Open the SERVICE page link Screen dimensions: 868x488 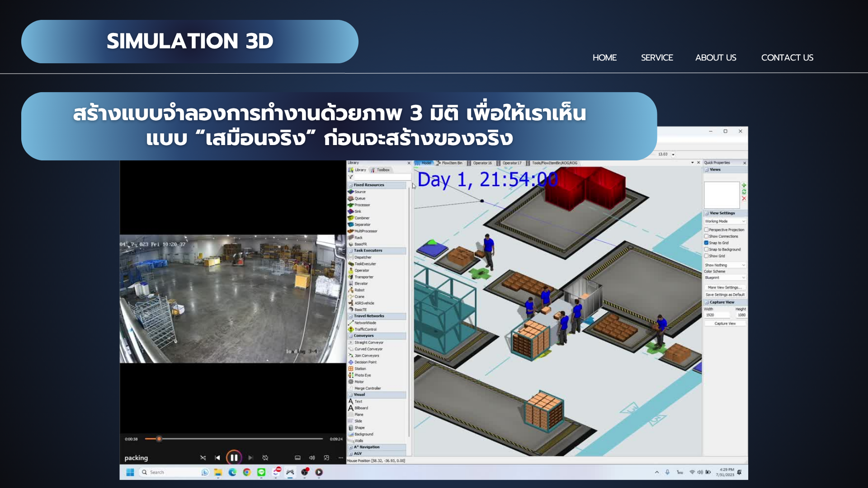click(x=657, y=57)
